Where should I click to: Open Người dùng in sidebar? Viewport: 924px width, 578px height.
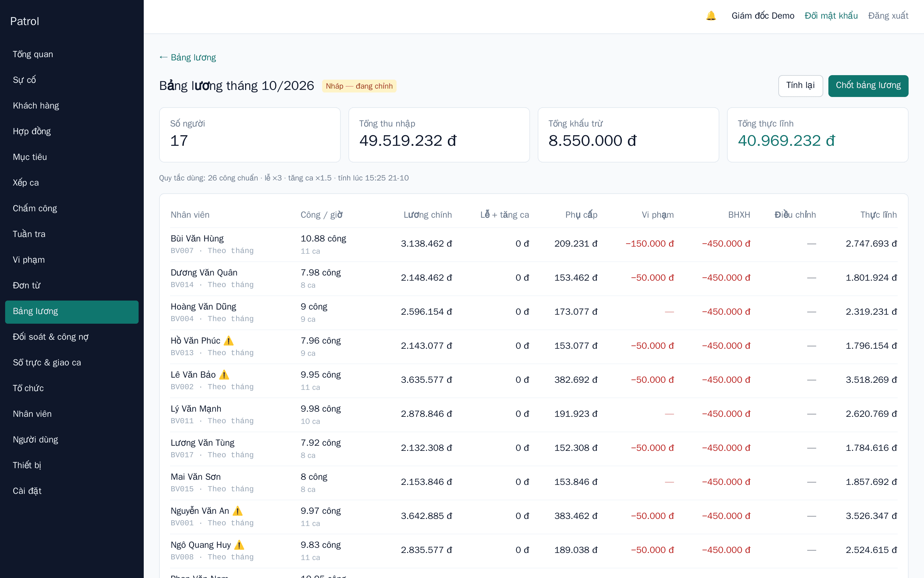click(72, 440)
